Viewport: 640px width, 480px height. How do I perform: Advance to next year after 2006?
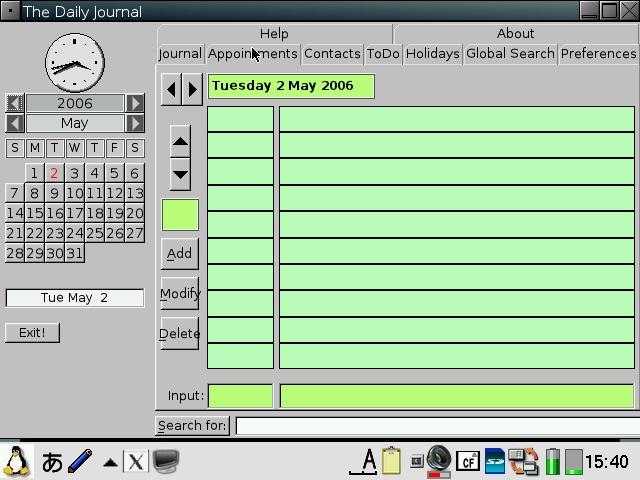click(x=135, y=103)
